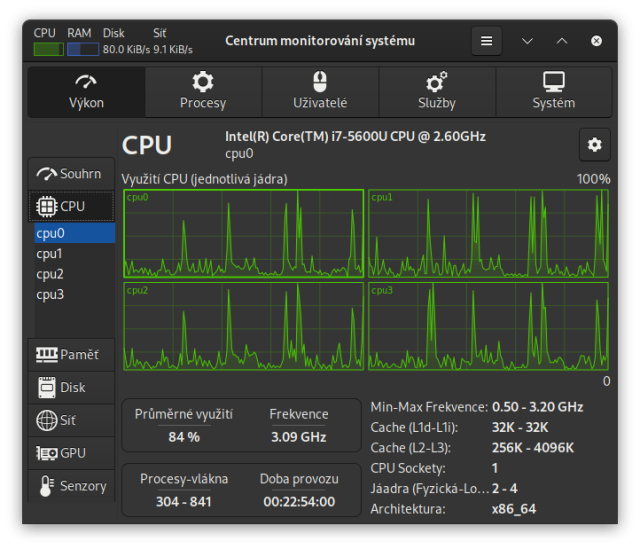Screen dimensions: 640x549
Task: Click the Senzory thermometer icon
Action: (47, 486)
